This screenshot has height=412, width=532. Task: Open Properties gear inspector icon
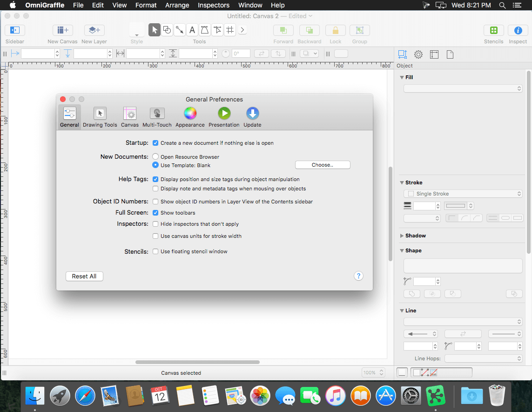point(418,54)
